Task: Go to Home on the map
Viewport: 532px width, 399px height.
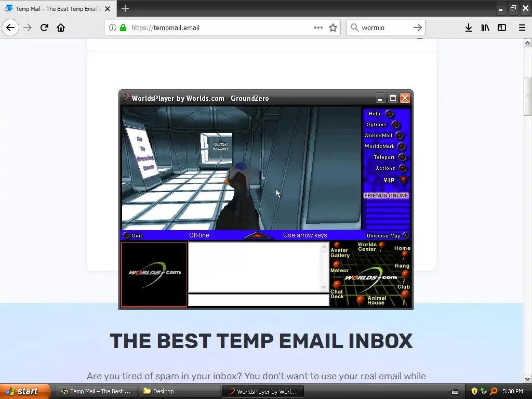Action: coord(404,254)
